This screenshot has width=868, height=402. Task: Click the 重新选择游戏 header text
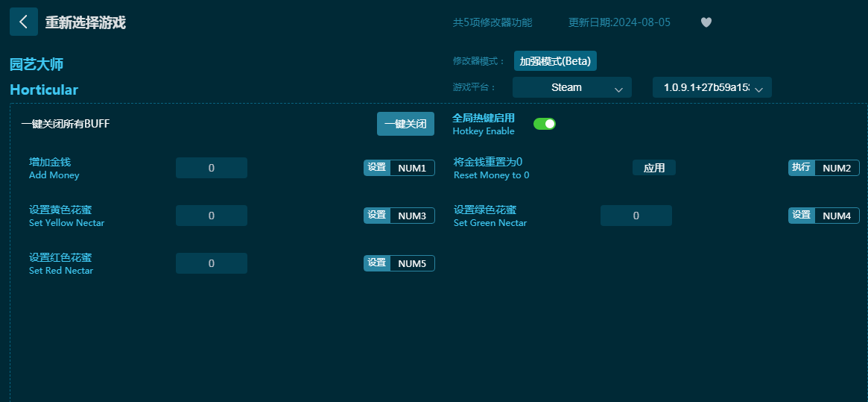click(x=85, y=22)
